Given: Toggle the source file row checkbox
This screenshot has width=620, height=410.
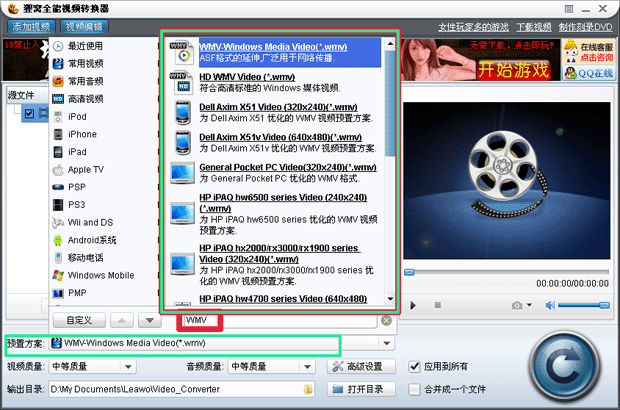Looking at the screenshot, I should [x=29, y=114].
